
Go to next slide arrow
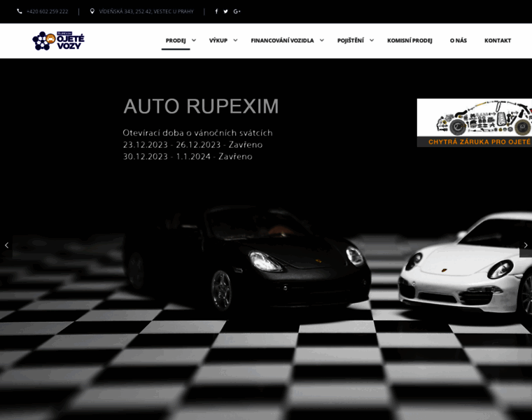(526, 245)
